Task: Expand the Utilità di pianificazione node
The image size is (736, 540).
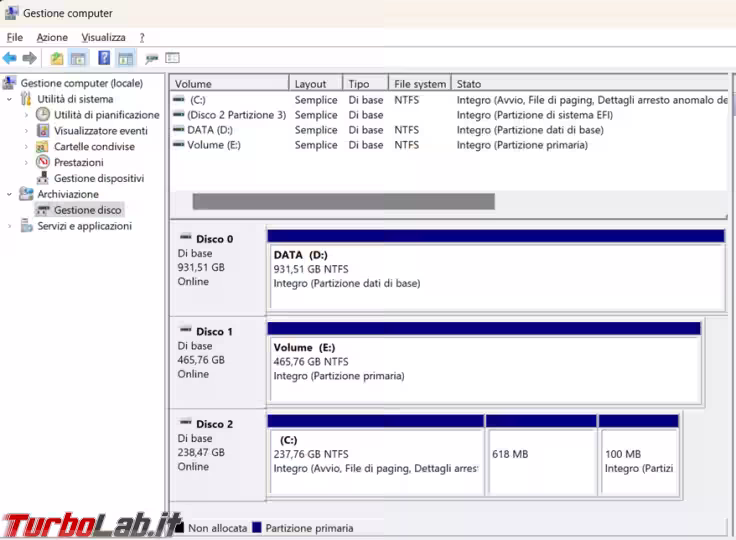Action: 26,115
